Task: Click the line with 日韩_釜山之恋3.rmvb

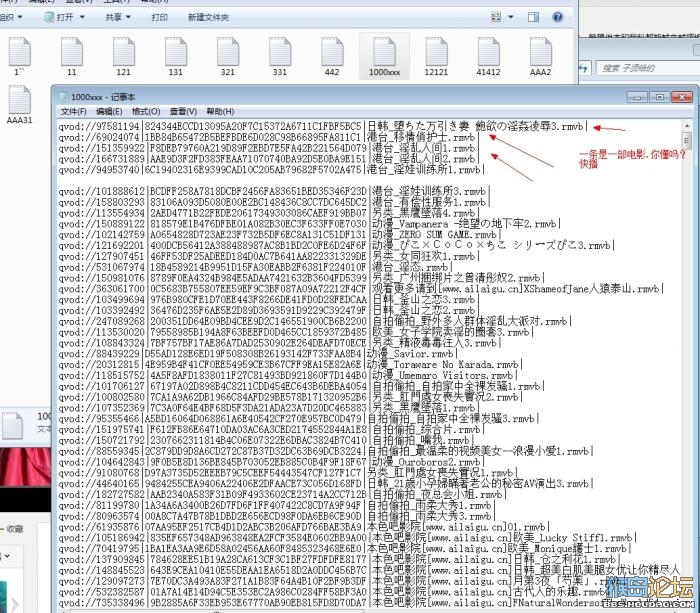Action: tap(268, 300)
